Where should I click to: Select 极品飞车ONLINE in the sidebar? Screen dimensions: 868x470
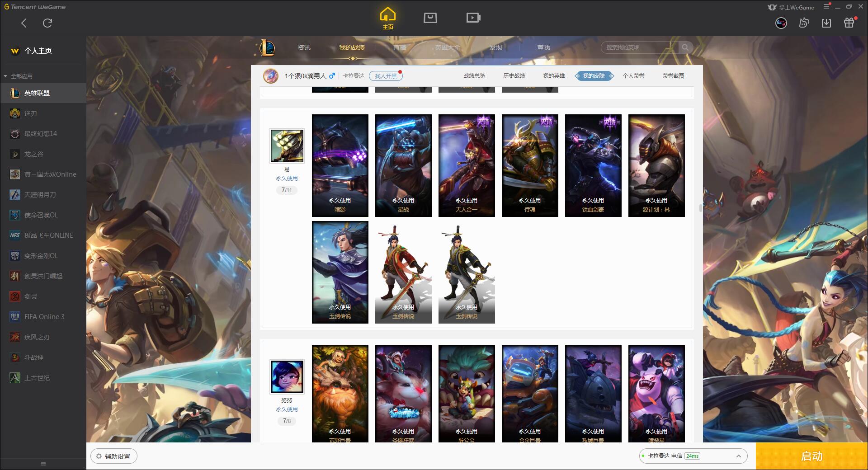click(43, 235)
